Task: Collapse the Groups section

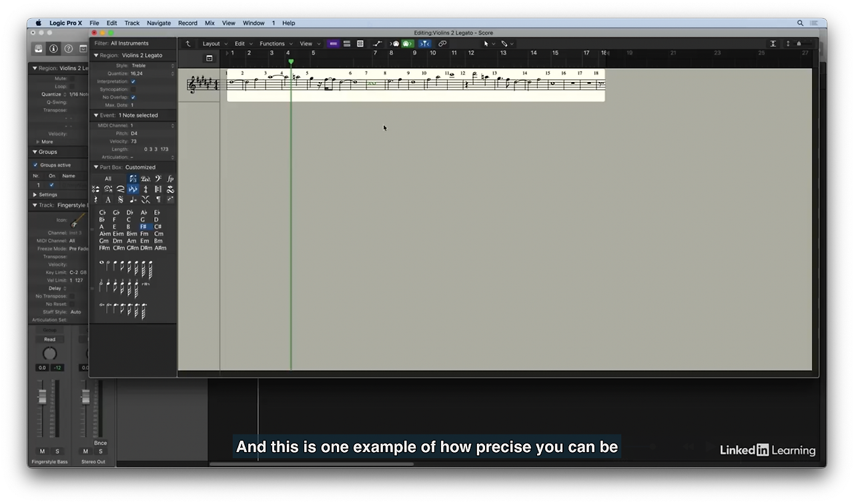Action: pyautogui.click(x=35, y=152)
